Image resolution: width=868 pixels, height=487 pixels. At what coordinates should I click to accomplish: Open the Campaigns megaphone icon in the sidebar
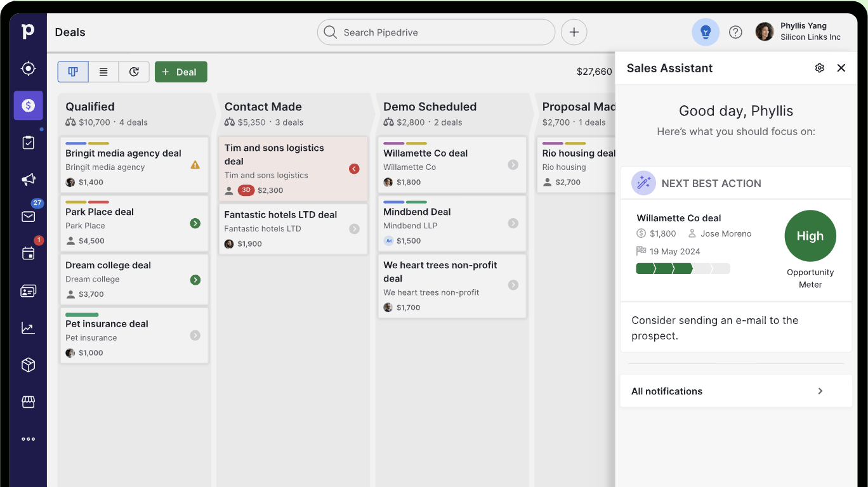pos(28,179)
